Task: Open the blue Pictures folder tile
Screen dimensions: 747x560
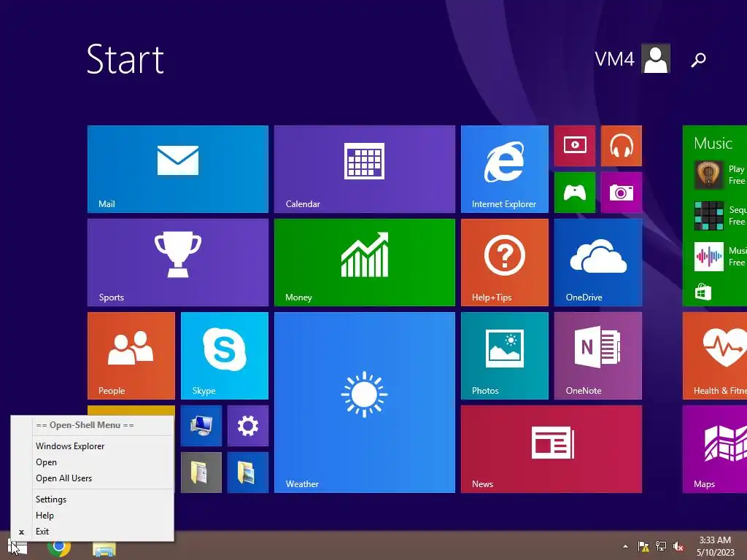Action: pos(248,472)
